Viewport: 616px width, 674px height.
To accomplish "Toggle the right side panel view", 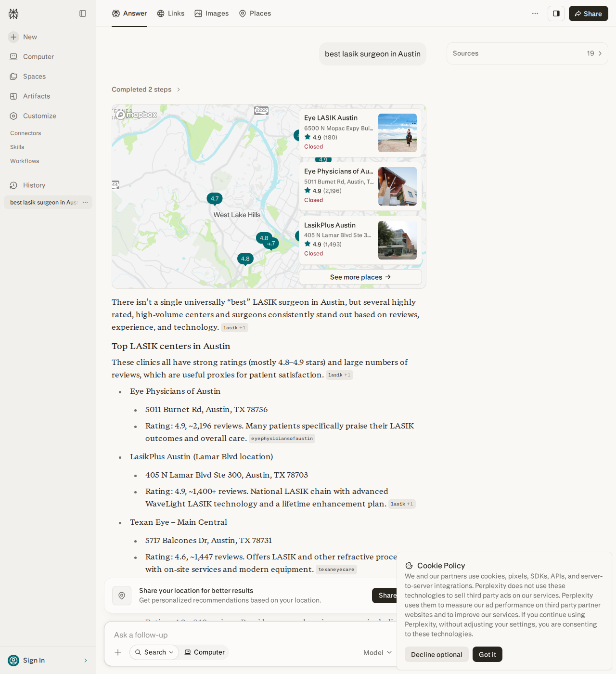I will pos(556,13).
